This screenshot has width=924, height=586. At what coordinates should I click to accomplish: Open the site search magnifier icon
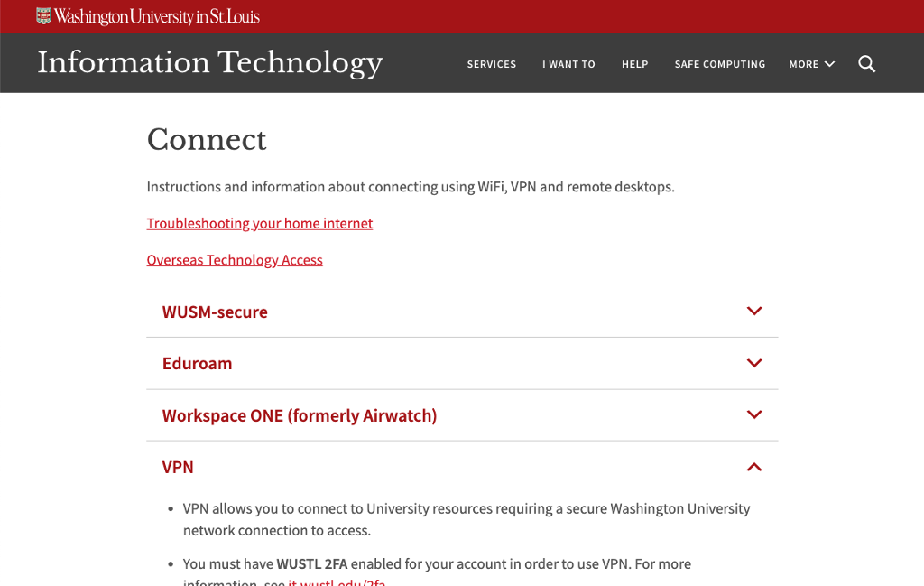pos(866,64)
